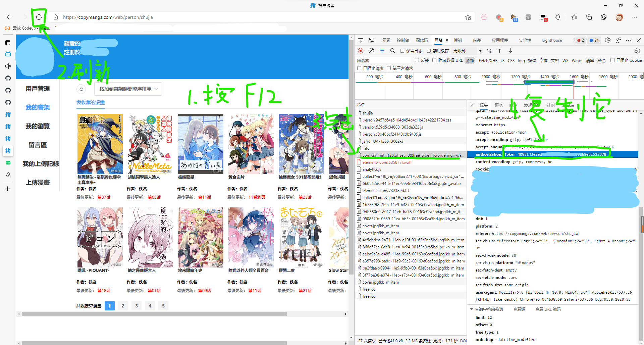Image resolution: width=644 pixels, height=345 pixels.
Task: Activate DevTools inspect element picker
Action: click(x=361, y=40)
